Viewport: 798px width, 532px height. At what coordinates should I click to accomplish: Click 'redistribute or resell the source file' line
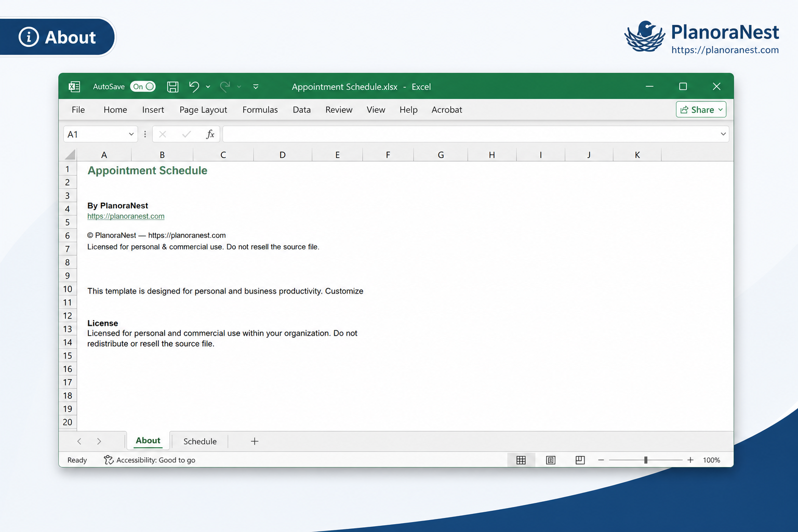tap(151, 343)
